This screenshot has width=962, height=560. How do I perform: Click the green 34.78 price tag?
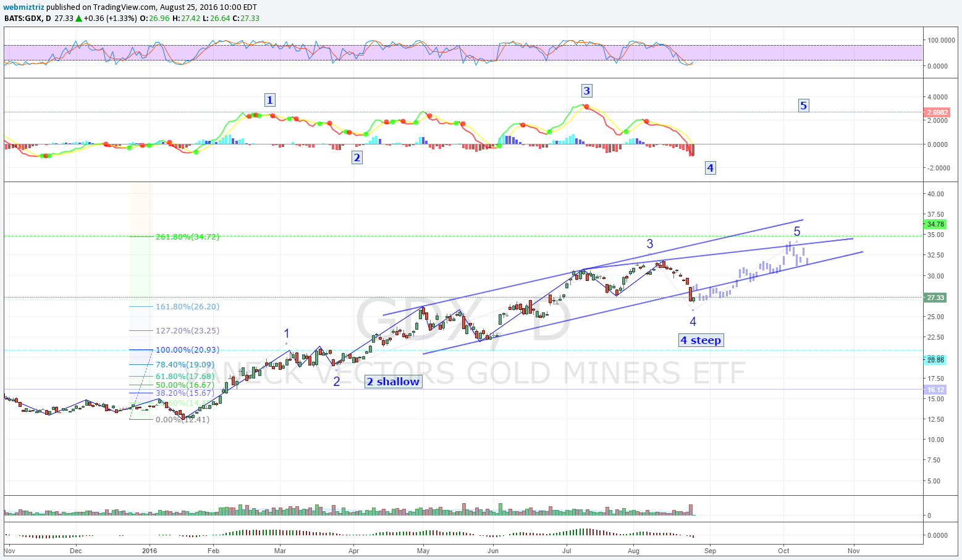coord(935,224)
